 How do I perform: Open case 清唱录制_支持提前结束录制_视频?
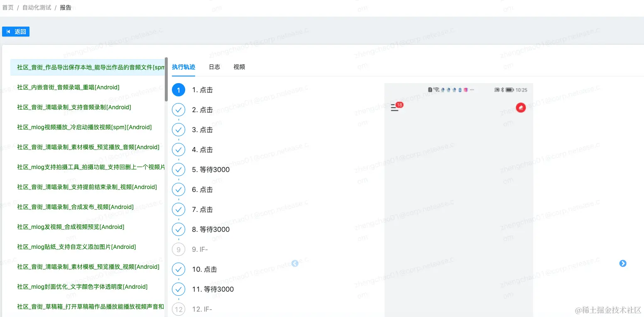point(87,187)
